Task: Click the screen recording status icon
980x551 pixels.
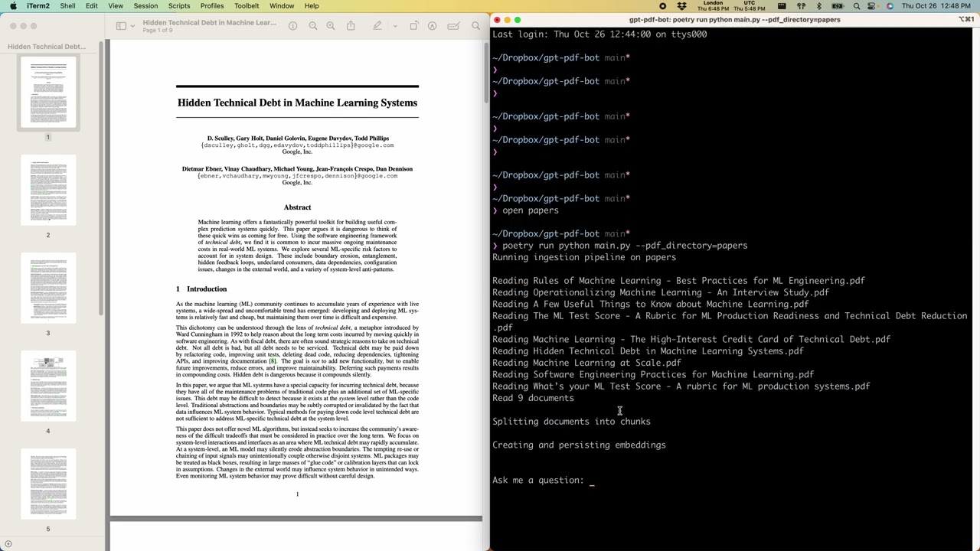Action: (663, 6)
